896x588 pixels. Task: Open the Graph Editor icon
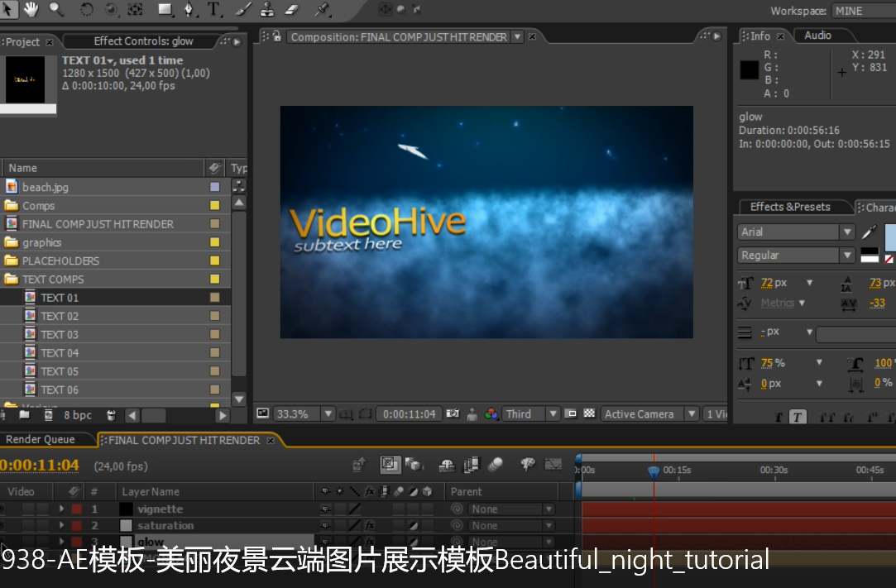(x=553, y=465)
